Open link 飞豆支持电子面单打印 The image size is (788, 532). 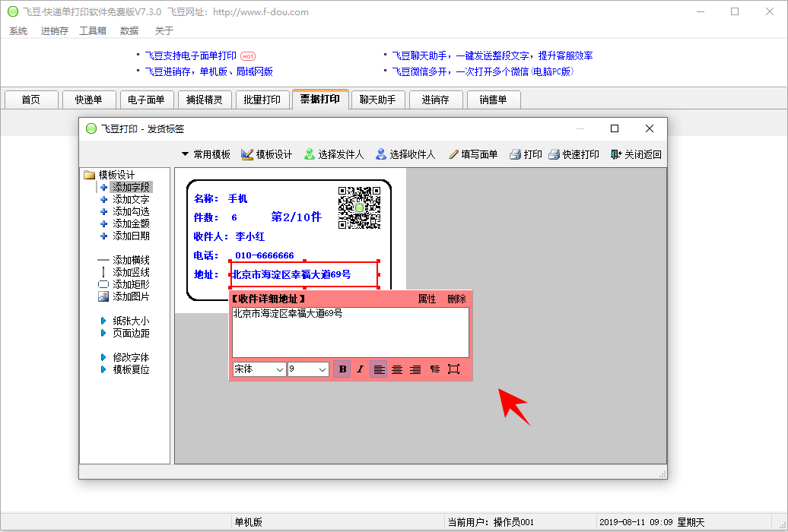(190, 55)
